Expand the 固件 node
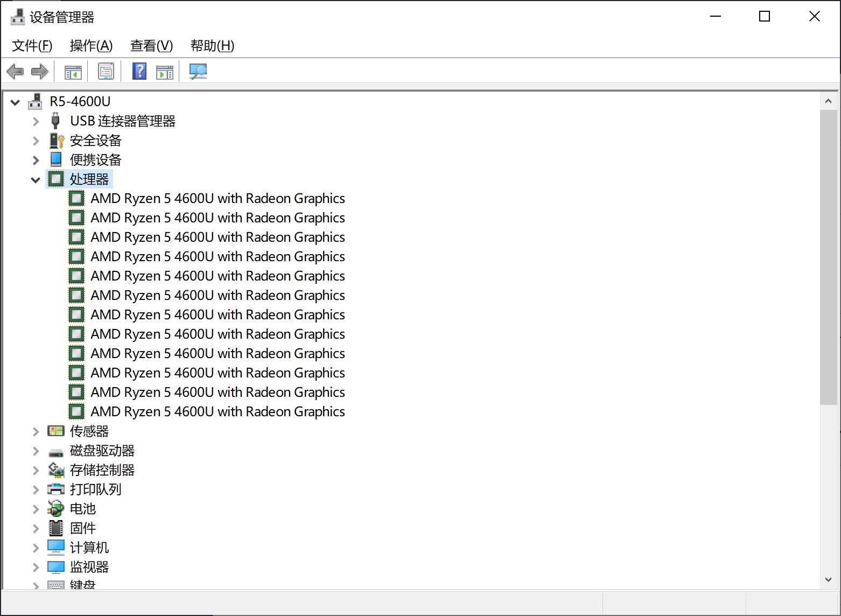841x616 pixels. pyautogui.click(x=36, y=528)
